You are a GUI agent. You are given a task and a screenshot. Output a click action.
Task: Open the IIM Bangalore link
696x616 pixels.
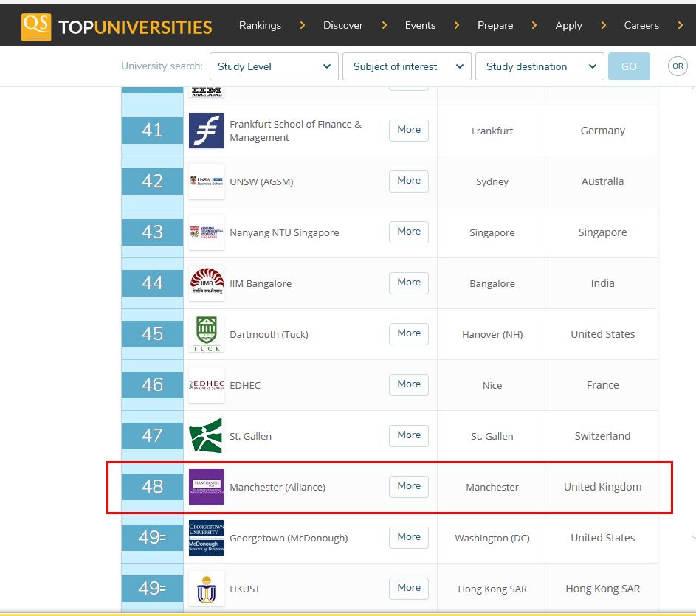[261, 283]
